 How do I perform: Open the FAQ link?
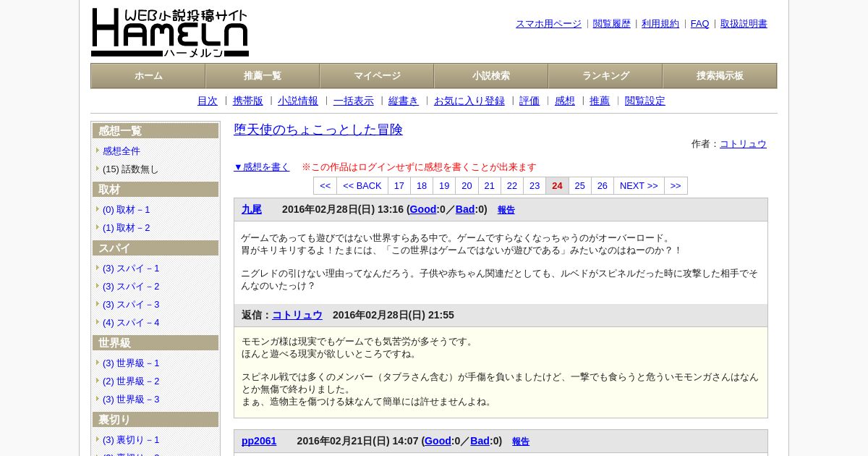(x=700, y=24)
